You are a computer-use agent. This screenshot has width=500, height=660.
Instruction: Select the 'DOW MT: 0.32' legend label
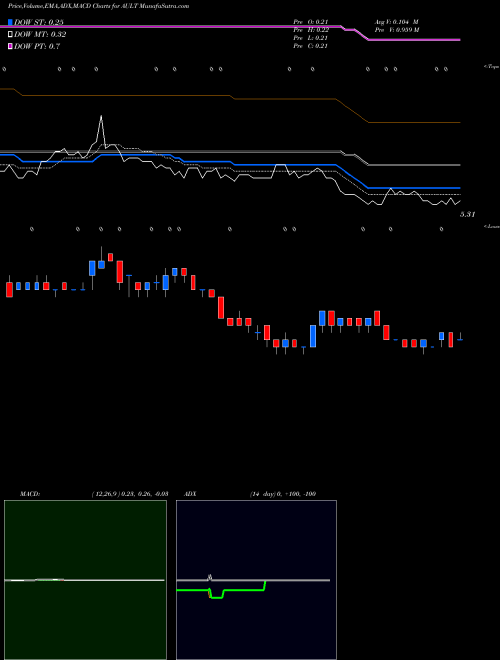(40, 35)
